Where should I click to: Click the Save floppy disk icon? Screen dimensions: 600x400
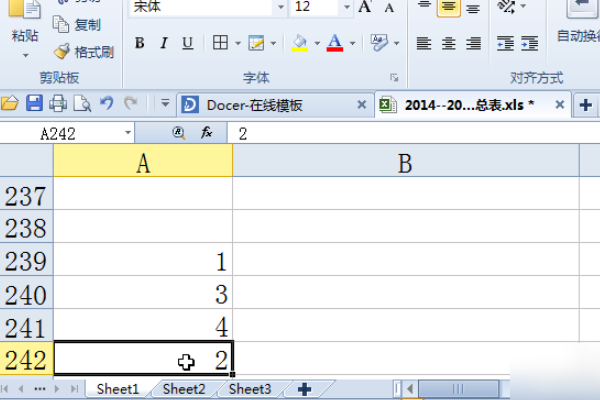[34, 104]
